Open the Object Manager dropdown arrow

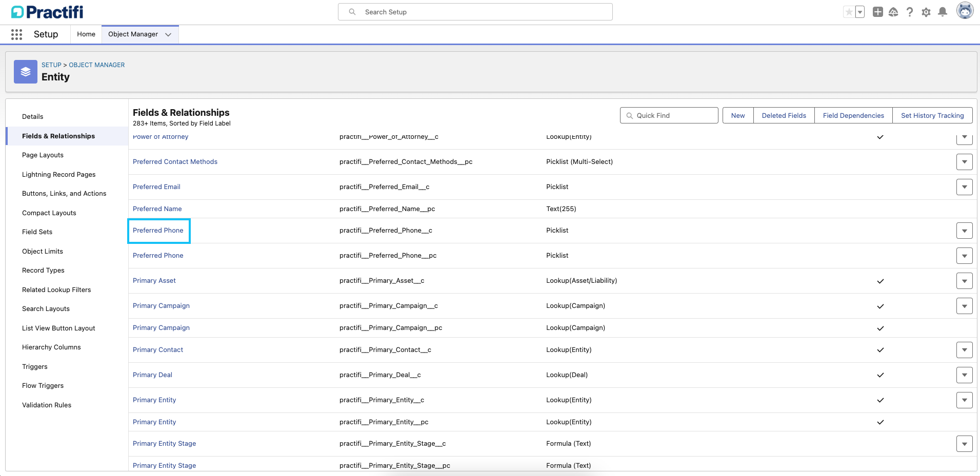tap(168, 35)
